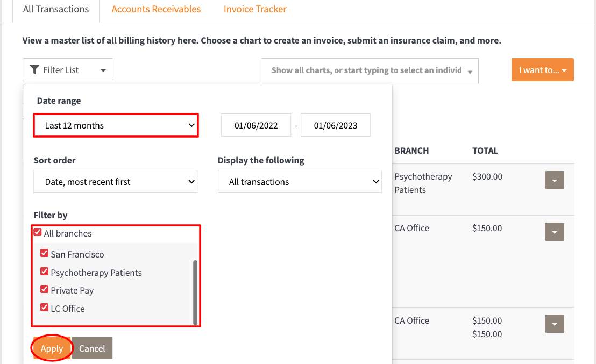This screenshot has width=596, height=364.
Task: Open the Display the following dropdown
Action: tap(300, 182)
